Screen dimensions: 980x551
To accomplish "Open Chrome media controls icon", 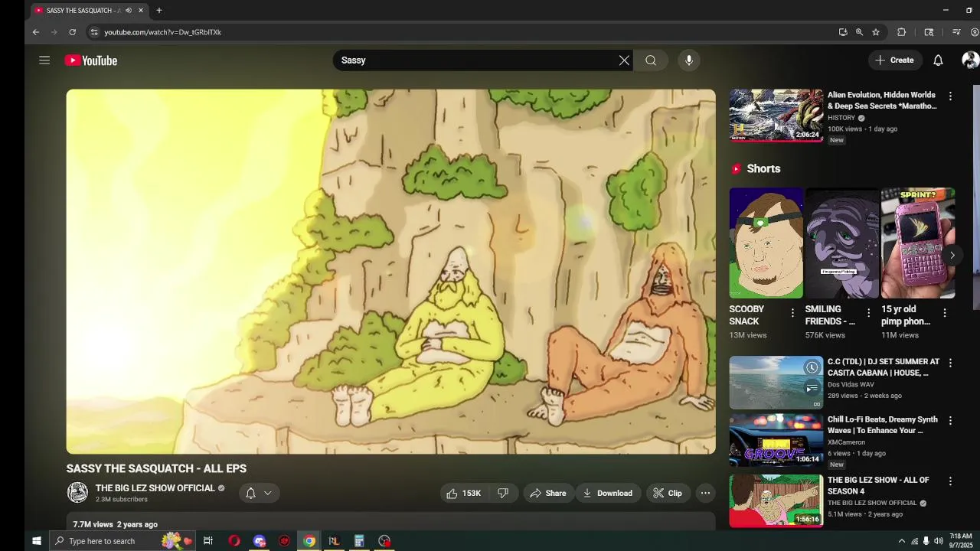I will (x=956, y=32).
